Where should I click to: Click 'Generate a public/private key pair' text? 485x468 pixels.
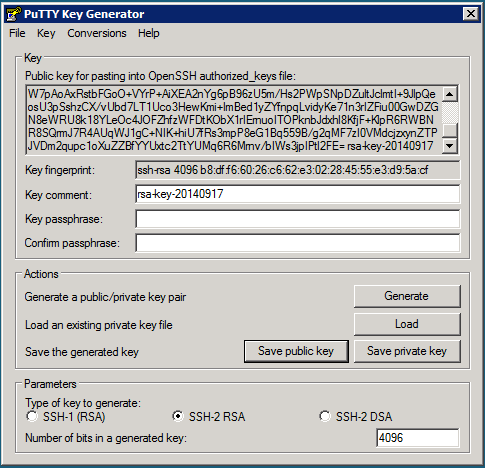click(x=105, y=297)
